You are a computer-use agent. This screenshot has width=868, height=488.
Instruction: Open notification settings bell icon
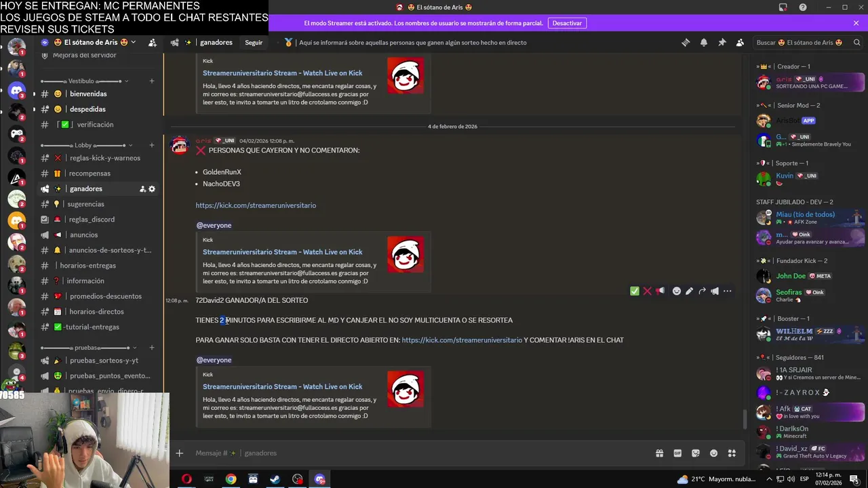tap(704, 42)
